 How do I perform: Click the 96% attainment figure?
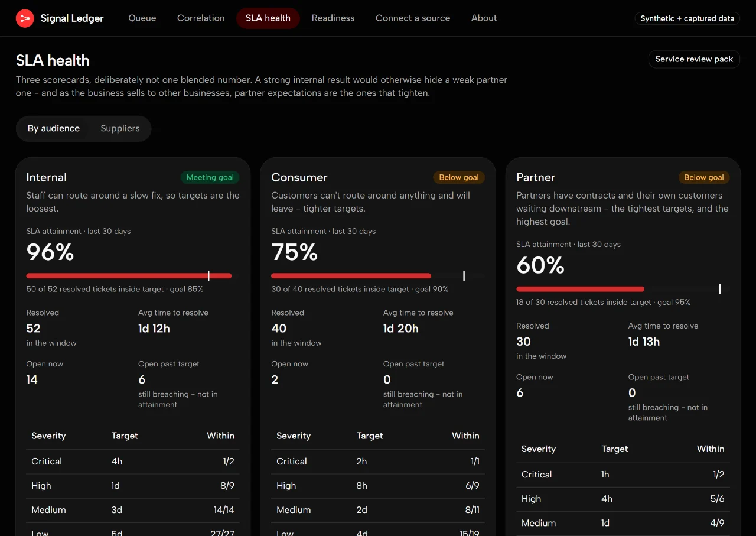coord(50,252)
